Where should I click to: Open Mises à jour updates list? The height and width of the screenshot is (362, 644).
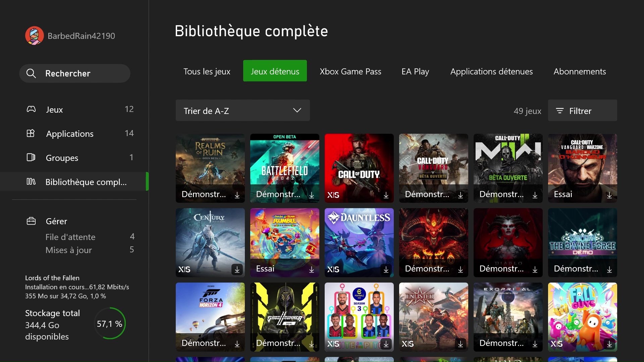click(90, 250)
